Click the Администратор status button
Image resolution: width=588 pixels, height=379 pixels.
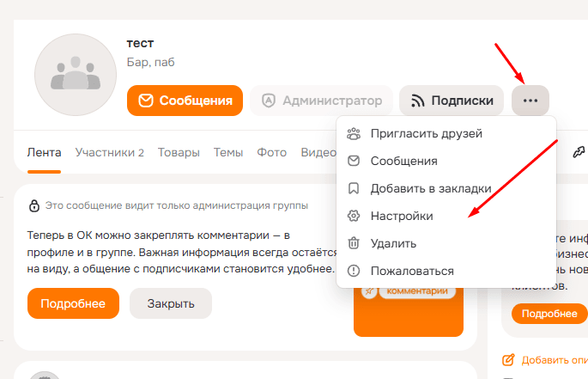[321, 101]
